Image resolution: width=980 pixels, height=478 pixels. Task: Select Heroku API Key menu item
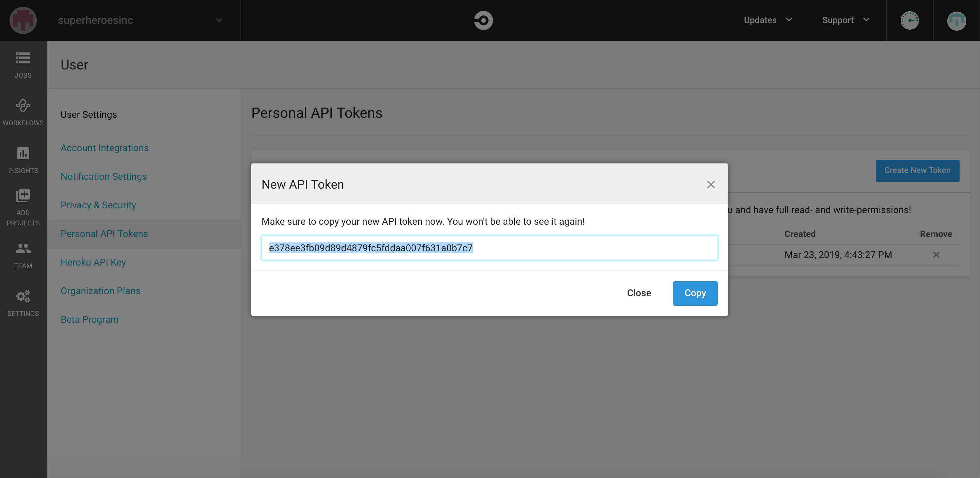[x=93, y=262]
